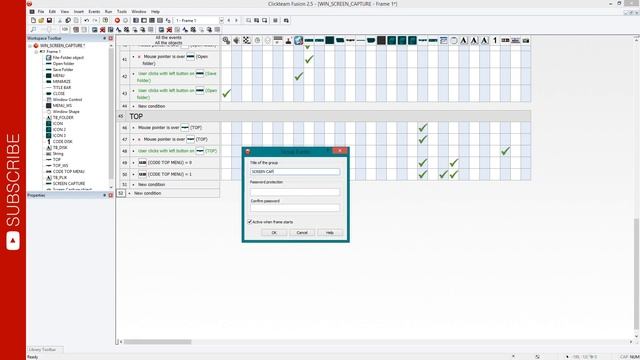Pin the Workspace Toolbar panel

pyautogui.click(x=104, y=38)
